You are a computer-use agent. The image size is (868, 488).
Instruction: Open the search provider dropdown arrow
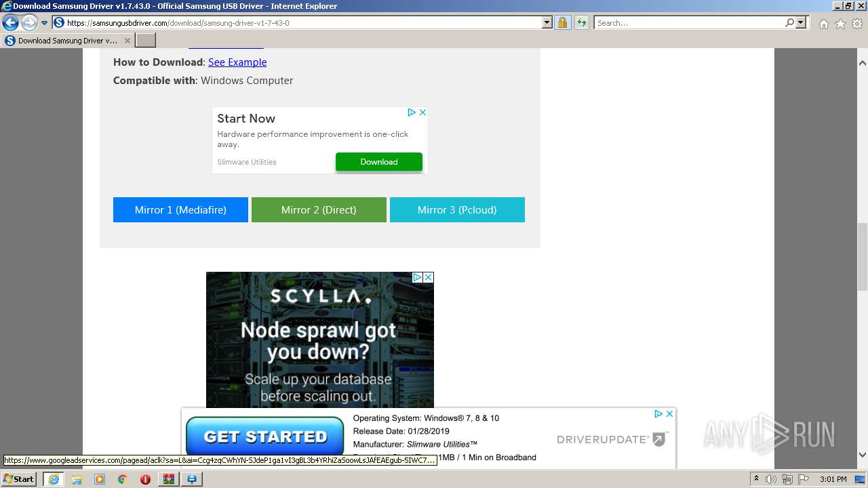(801, 23)
